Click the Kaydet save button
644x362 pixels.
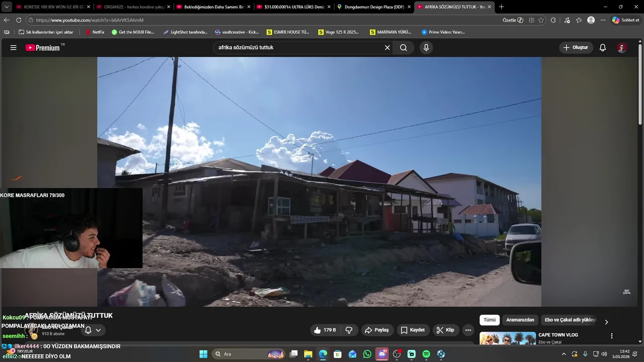(x=413, y=330)
